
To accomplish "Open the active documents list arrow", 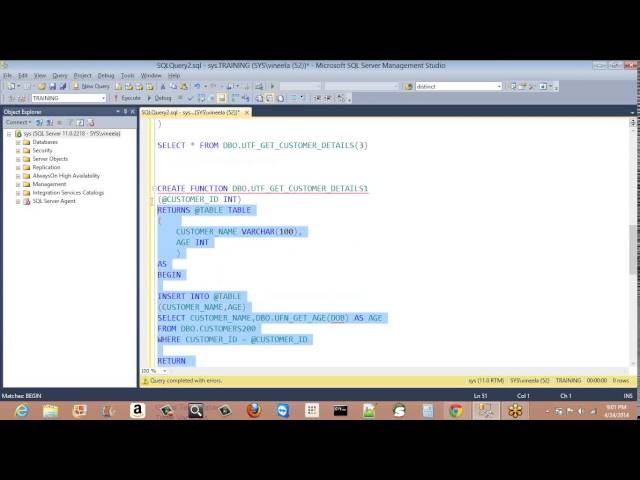I will (632, 112).
